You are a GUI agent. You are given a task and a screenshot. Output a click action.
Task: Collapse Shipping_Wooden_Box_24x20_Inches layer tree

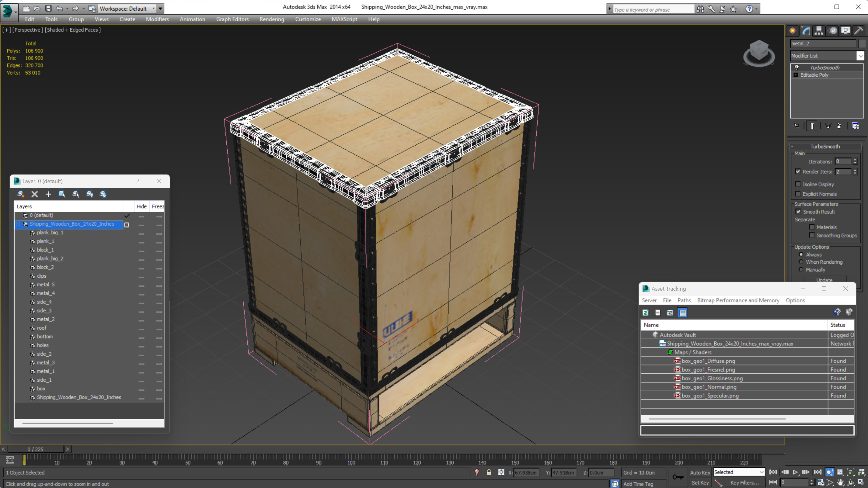[18, 224]
